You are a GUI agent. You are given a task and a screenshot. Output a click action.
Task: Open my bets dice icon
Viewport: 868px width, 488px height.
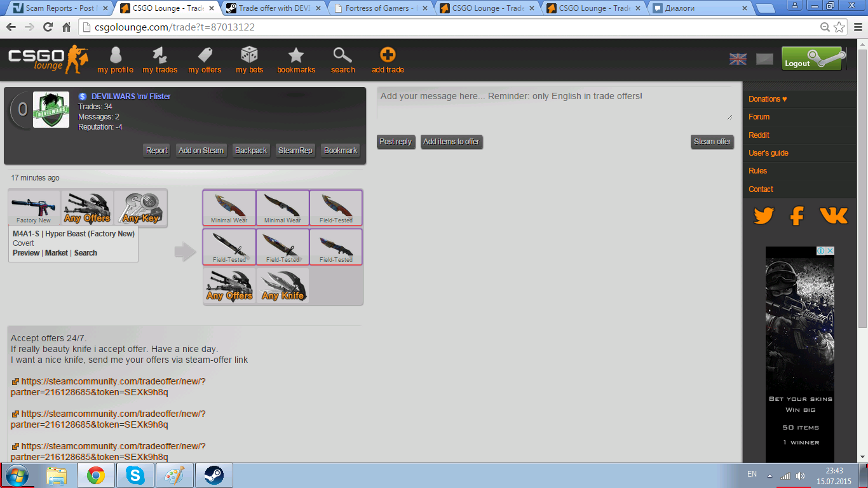pyautogui.click(x=249, y=56)
